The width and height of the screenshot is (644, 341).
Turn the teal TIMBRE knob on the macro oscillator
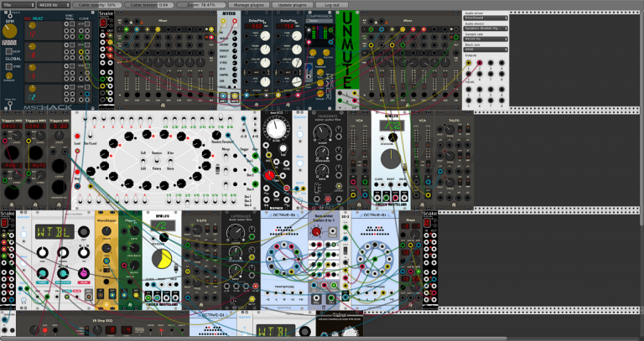tap(43, 273)
